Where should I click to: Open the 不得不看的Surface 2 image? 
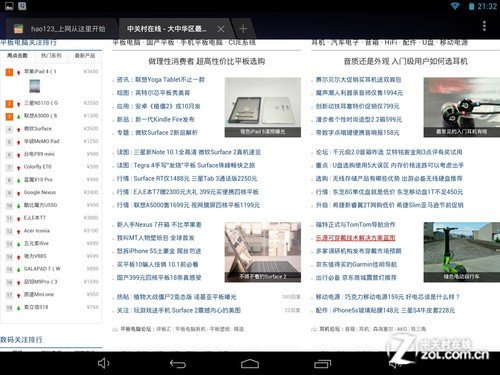[x=263, y=252]
